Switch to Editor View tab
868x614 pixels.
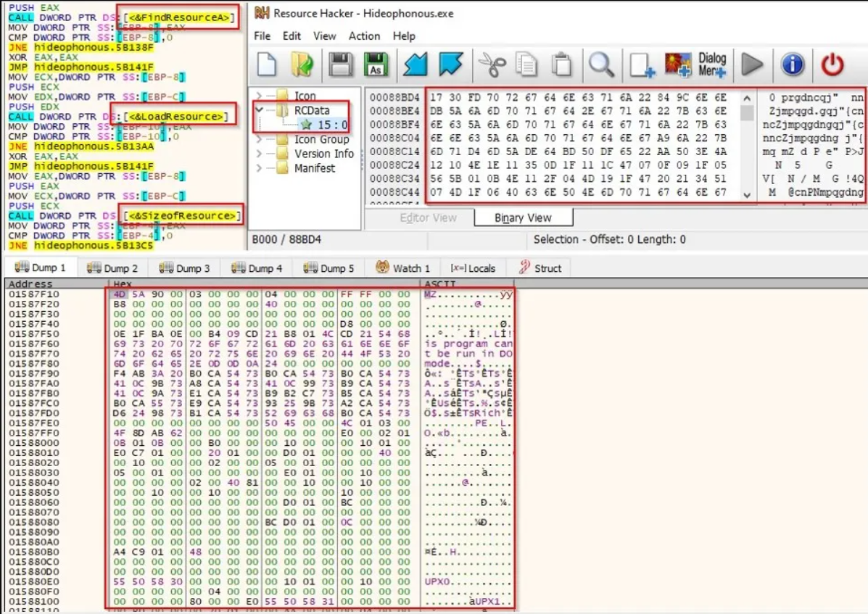point(429,218)
